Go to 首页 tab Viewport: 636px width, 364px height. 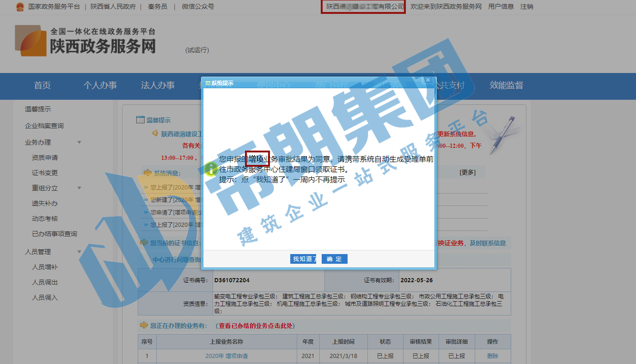42,85
